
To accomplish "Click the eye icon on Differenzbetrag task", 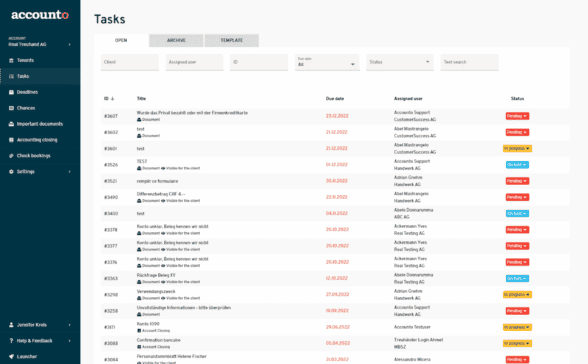I will point(163,201).
